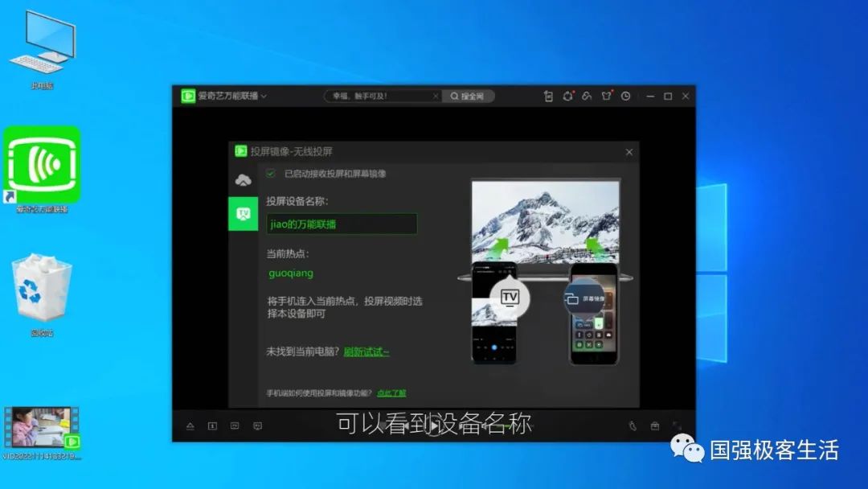This screenshot has height=489, width=868.
Task: Open the Recycle Bin desktop icon
Action: (x=42, y=294)
